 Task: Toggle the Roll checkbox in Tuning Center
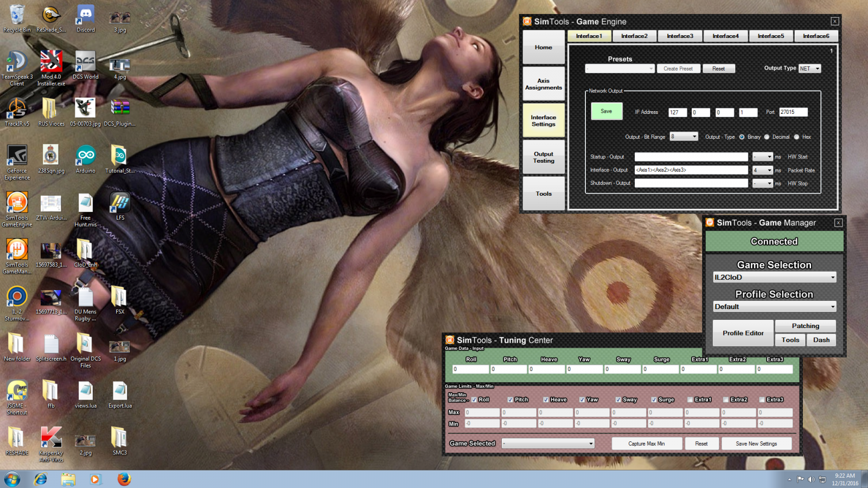click(474, 400)
